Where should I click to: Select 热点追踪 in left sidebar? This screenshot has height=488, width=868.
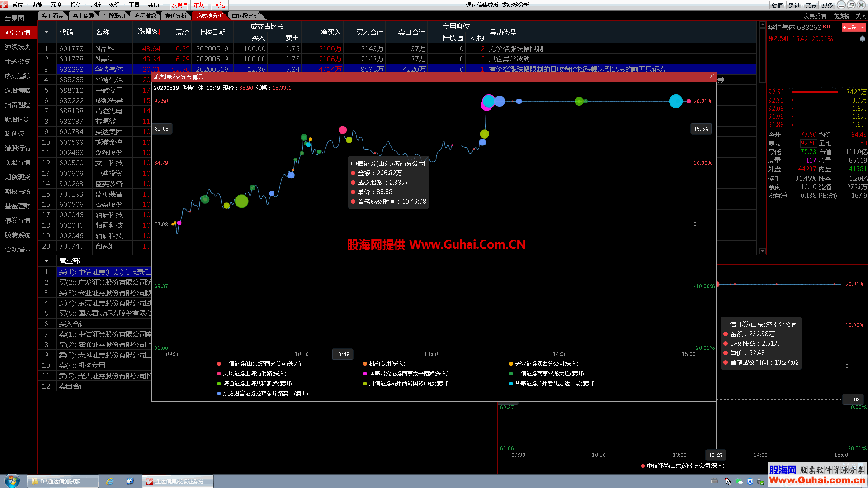[x=18, y=76]
